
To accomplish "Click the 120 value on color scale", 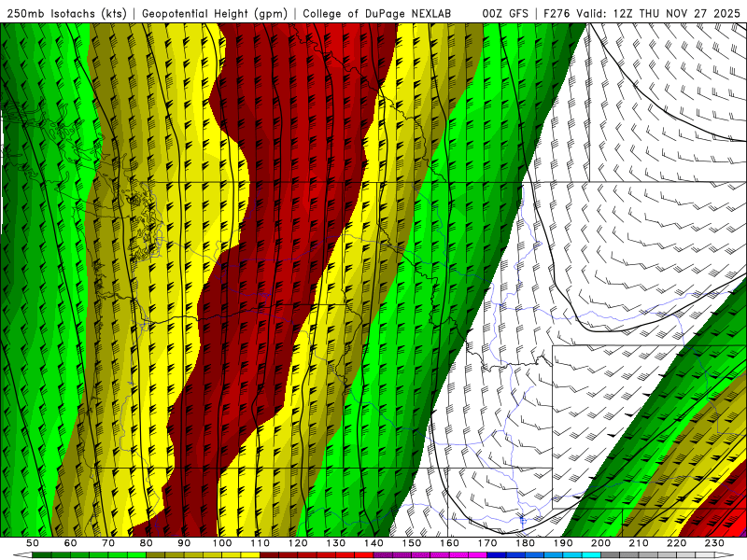I will point(298,543).
